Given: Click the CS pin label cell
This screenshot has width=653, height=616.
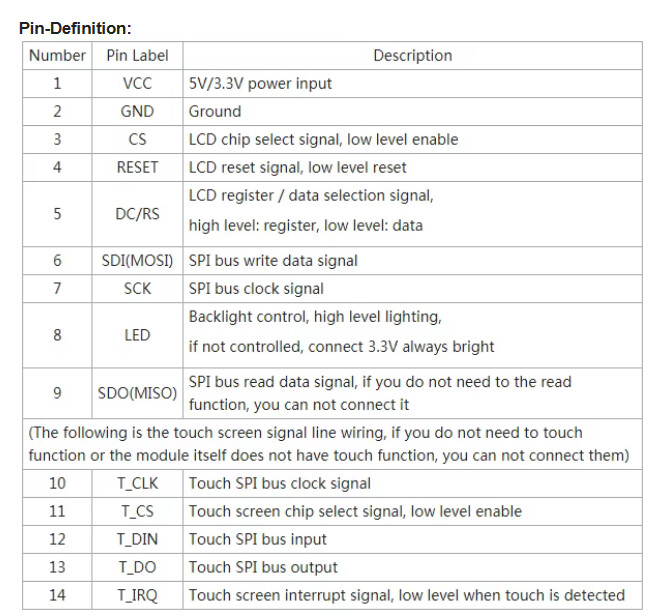Looking at the screenshot, I should coord(137,140).
